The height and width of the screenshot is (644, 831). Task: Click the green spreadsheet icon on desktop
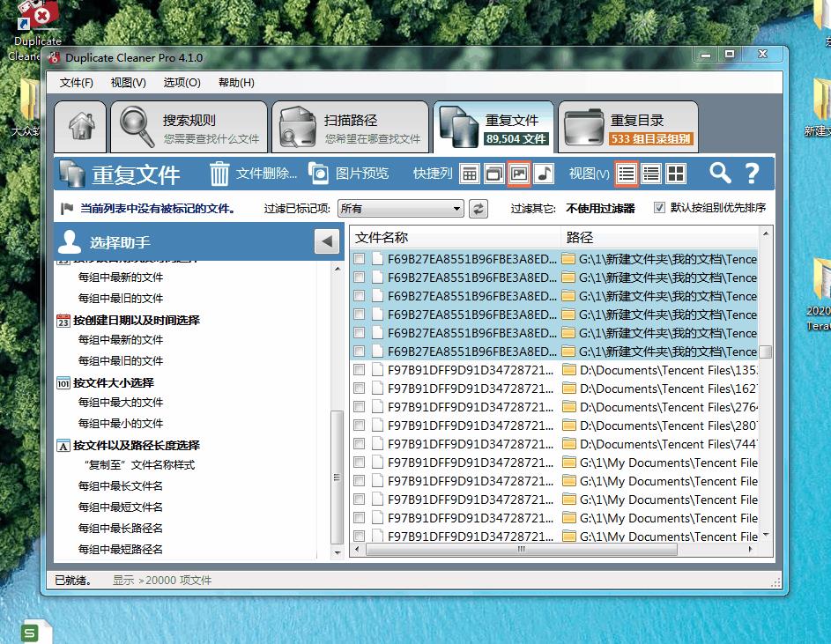[34, 632]
